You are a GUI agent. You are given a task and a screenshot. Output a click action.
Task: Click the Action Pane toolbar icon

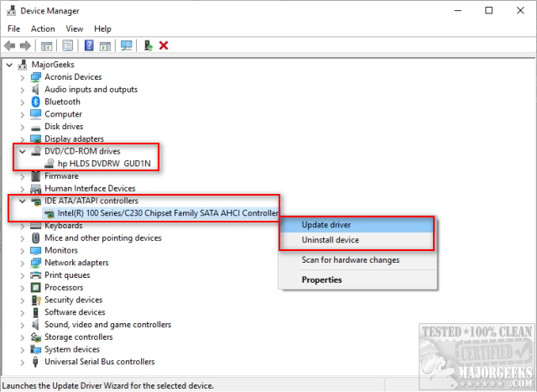tap(105, 45)
